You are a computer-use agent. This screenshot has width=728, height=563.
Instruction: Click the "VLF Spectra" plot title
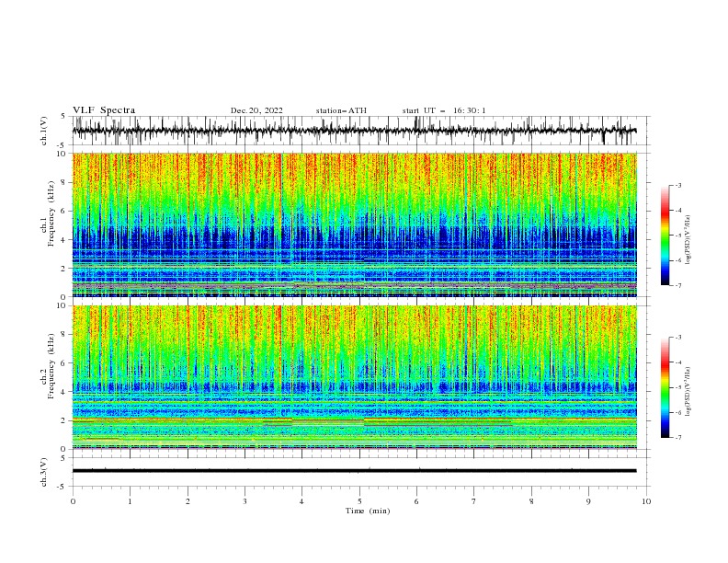[104, 110]
